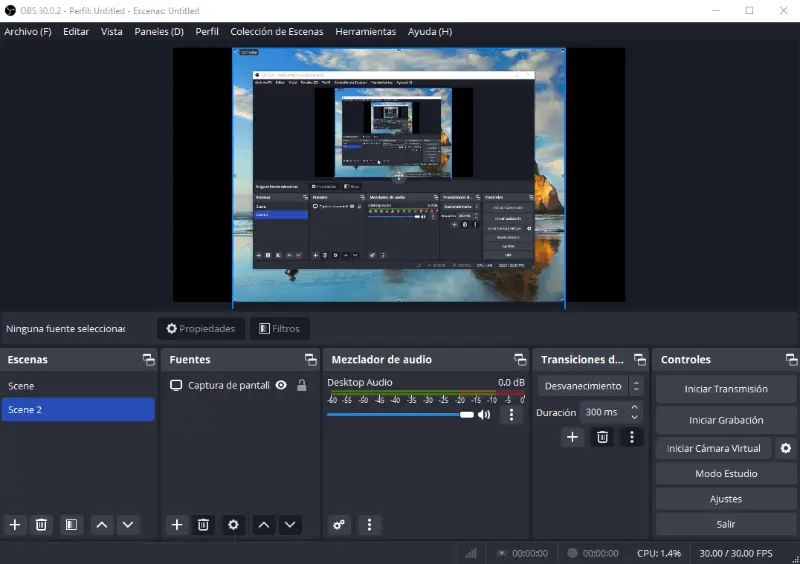Move scene down arrow in Escenas panel
This screenshot has height=564, width=800.
pos(128,525)
